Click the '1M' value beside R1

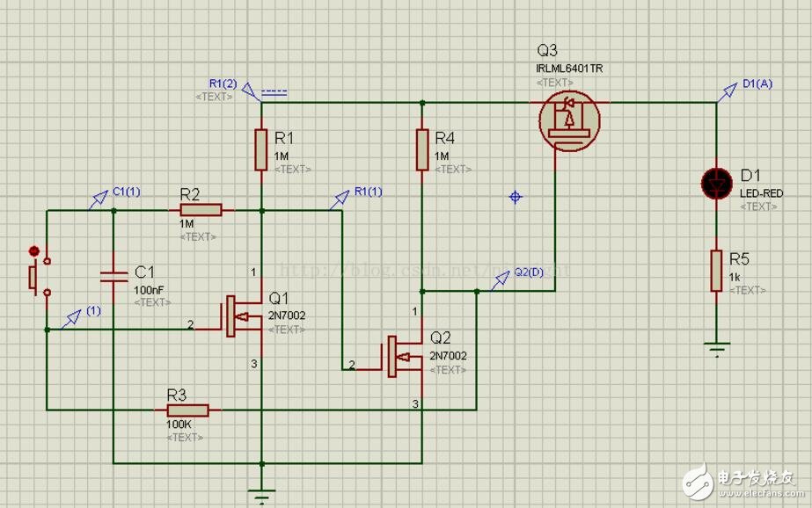(x=282, y=156)
